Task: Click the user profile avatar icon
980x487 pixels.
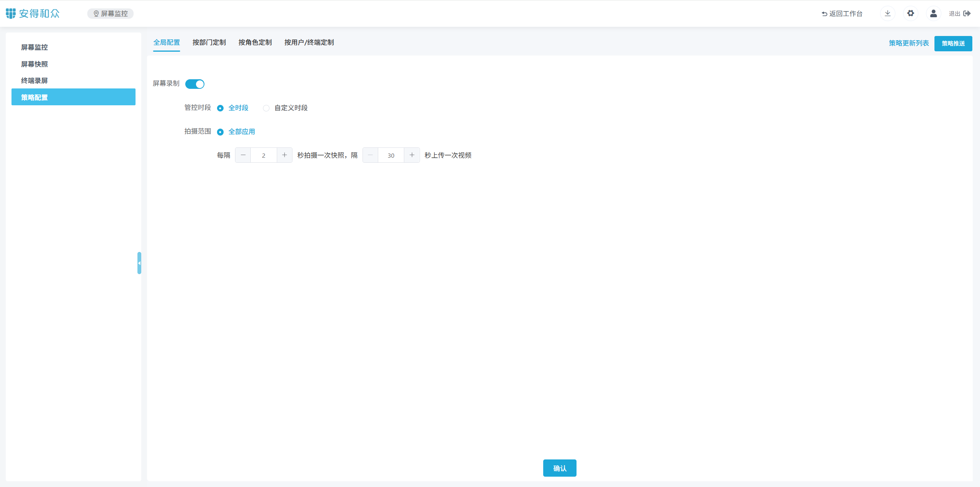Action: (933, 13)
